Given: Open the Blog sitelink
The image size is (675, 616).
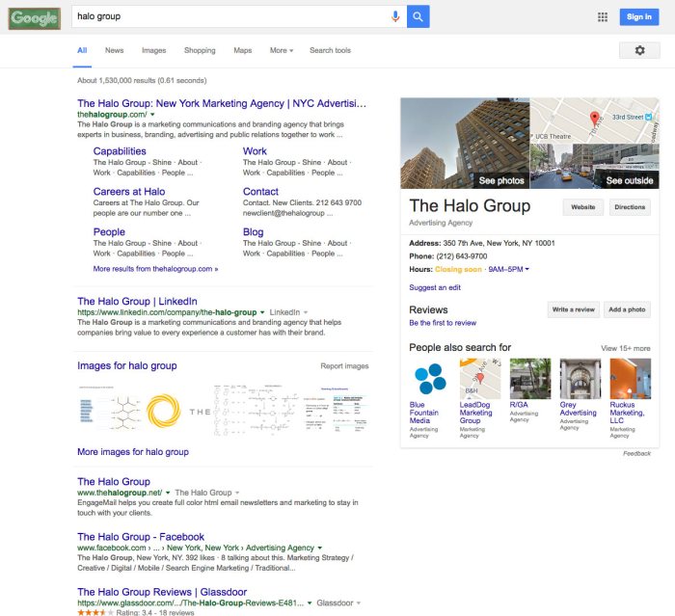Looking at the screenshot, I should pos(253,232).
